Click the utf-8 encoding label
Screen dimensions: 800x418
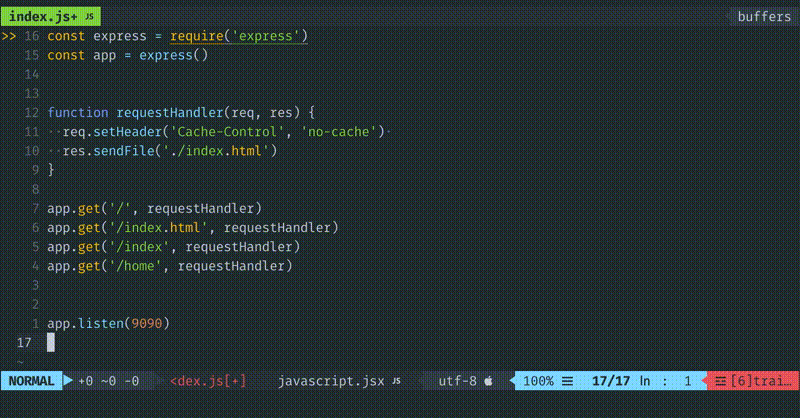tap(459, 381)
